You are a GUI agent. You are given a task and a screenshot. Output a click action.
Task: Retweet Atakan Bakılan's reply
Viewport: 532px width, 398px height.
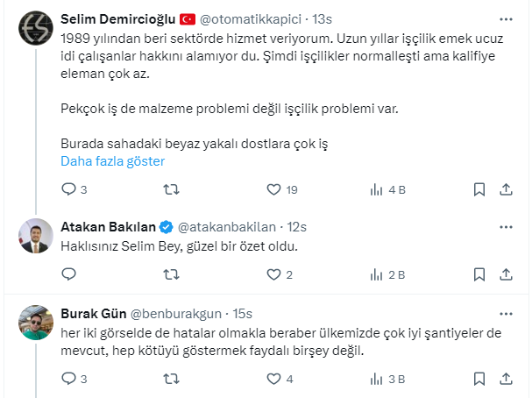(172, 275)
